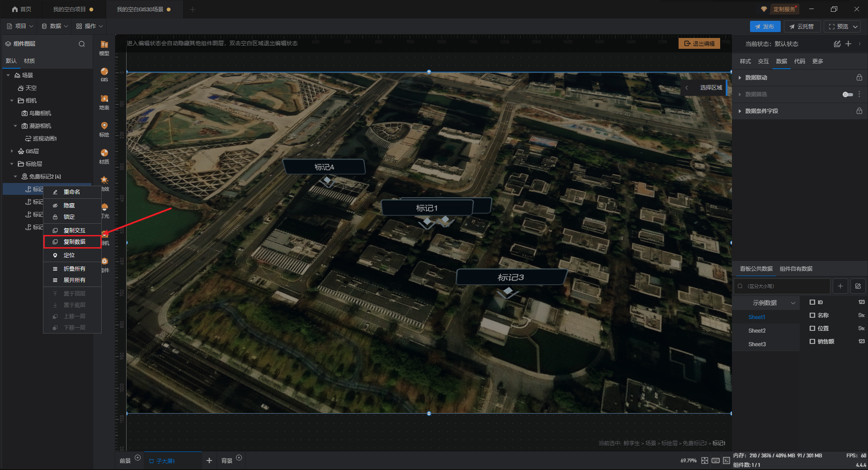The width and height of the screenshot is (868, 470).
Task: Check the 销售额 field checkbox
Action: coord(812,342)
